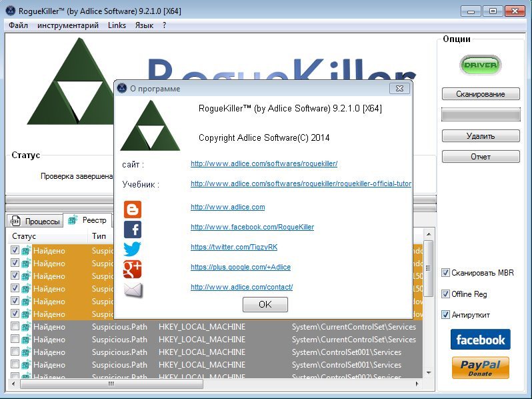Click the horizontal scrollbar thumb

click(x=111, y=384)
